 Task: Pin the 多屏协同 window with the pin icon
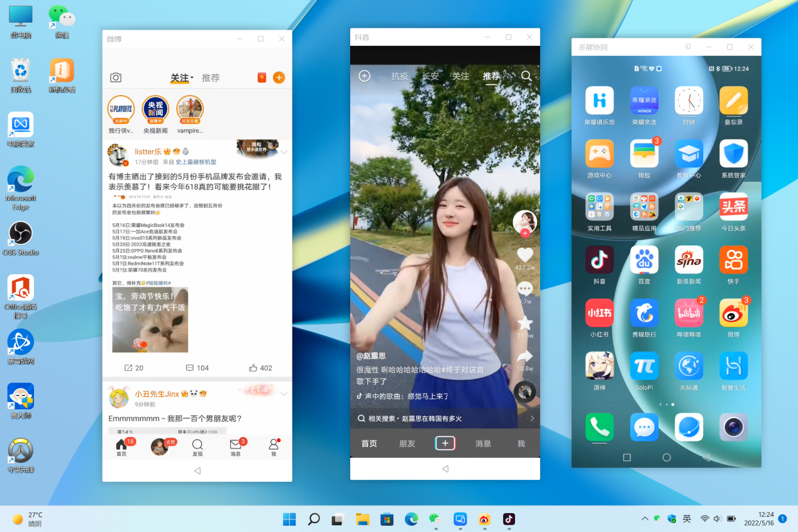tap(688, 47)
